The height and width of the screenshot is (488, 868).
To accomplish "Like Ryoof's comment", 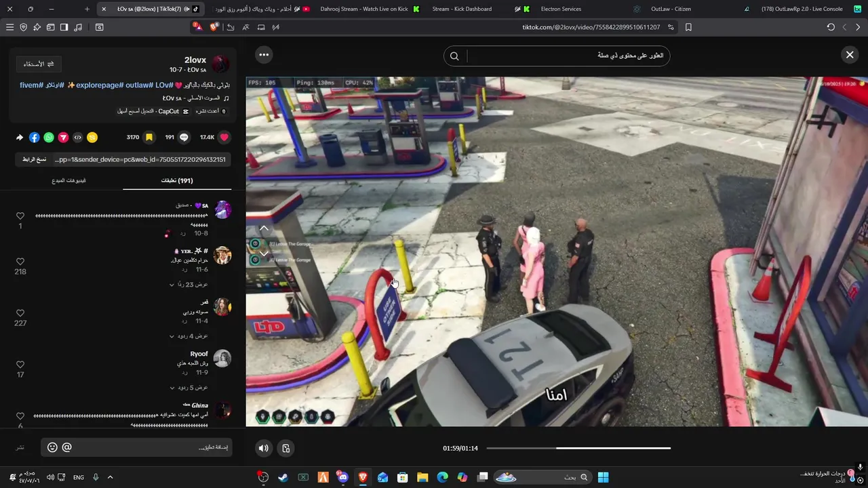I will point(20,365).
